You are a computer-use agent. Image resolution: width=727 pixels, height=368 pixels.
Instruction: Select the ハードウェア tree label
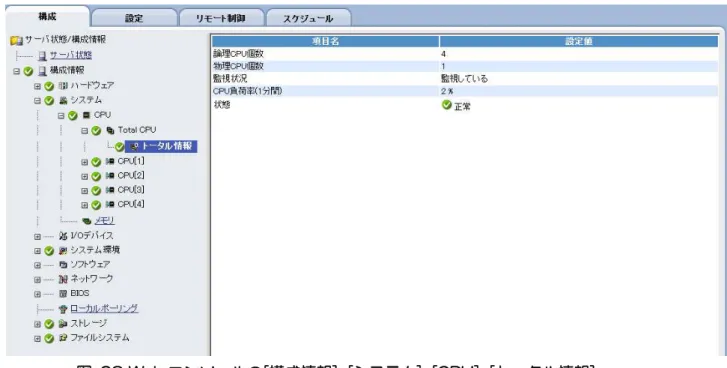tap(92, 86)
